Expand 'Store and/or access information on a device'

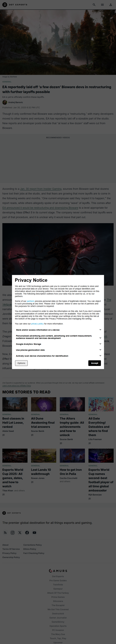100,330
